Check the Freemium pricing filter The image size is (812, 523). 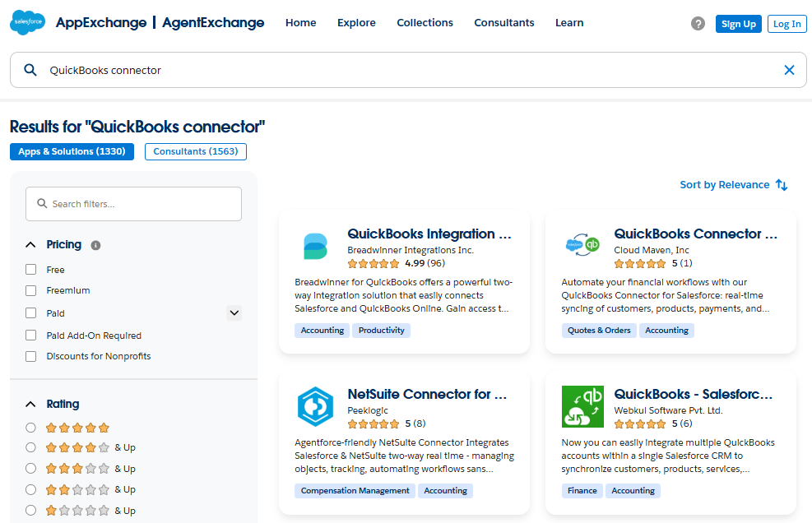31,290
